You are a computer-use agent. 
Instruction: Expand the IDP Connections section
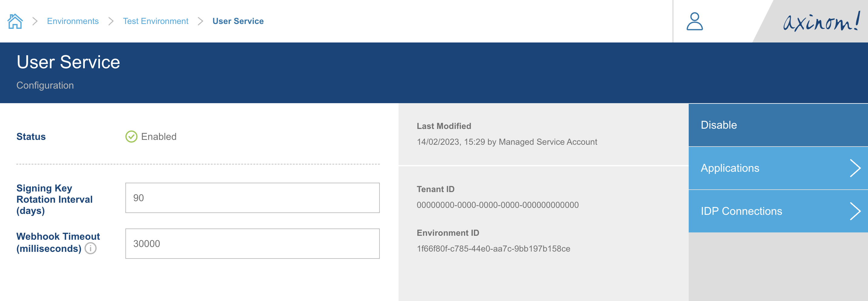(x=741, y=211)
